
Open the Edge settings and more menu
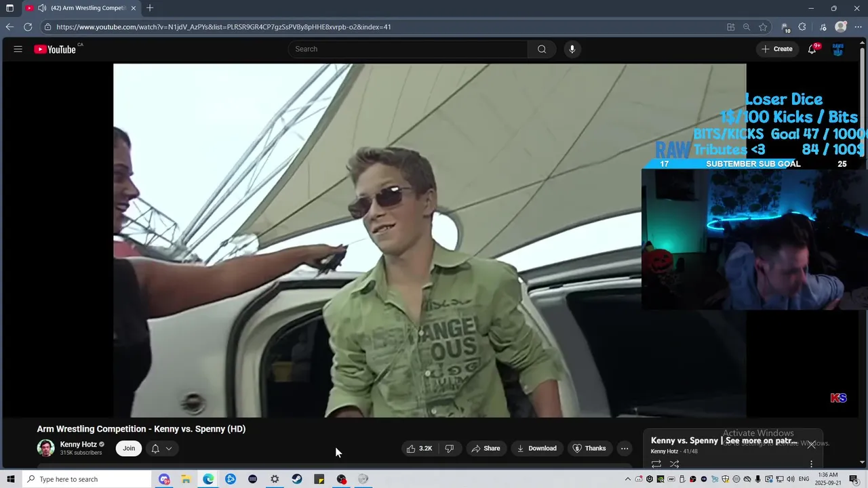[858, 27]
